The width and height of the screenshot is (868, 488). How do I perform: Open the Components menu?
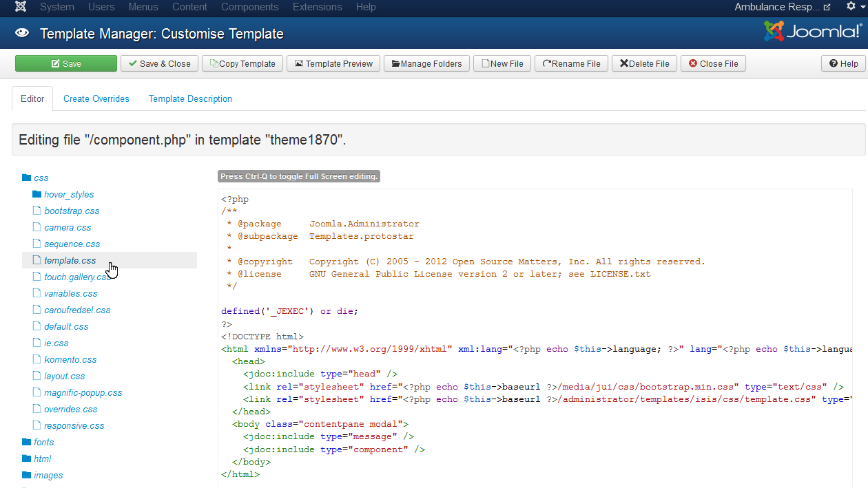click(250, 7)
